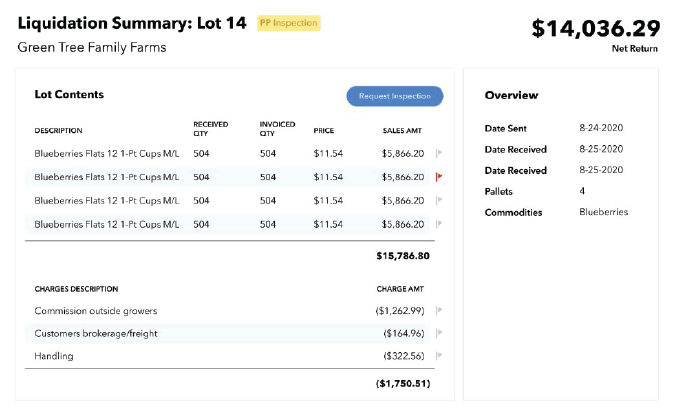676x414 pixels.
Task: Click the ($164.96) charge amount
Action: [404, 333]
